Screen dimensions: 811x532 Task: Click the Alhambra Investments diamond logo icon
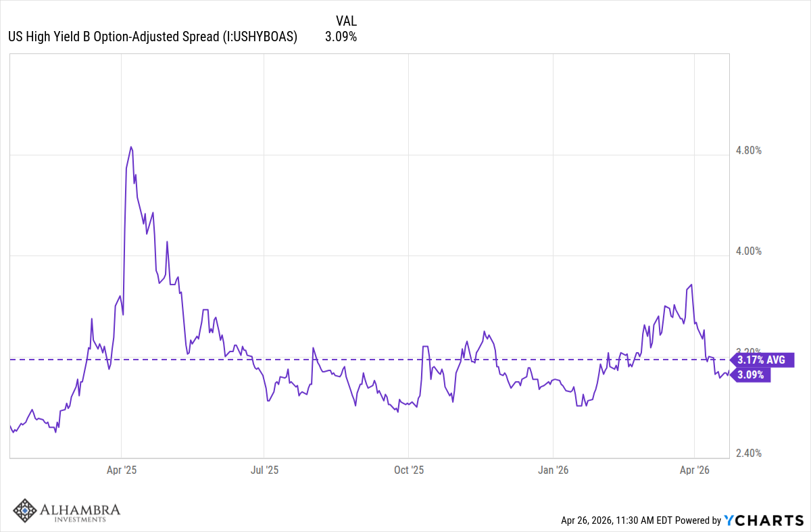pyautogui.click(x=26, y=512)
